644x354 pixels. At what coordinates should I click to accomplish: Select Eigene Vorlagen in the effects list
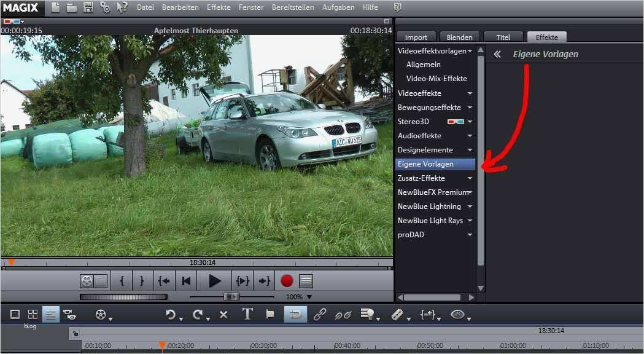pos(435,164)
